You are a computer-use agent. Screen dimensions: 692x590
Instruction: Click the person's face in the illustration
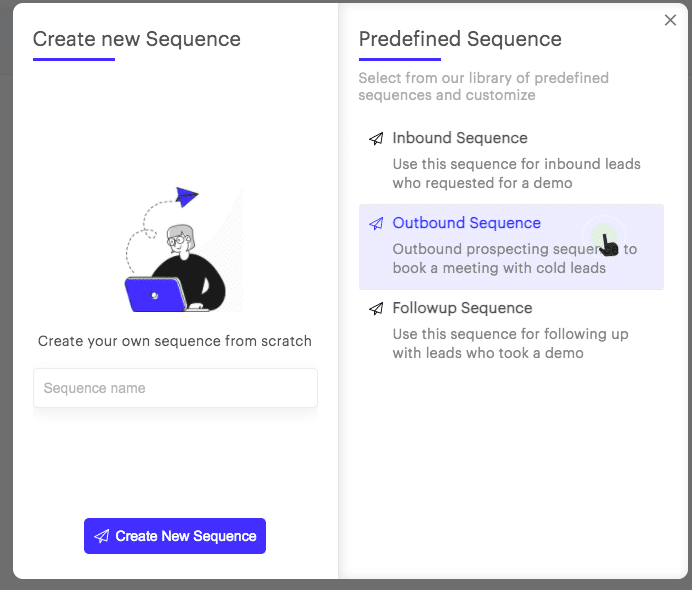180,240
